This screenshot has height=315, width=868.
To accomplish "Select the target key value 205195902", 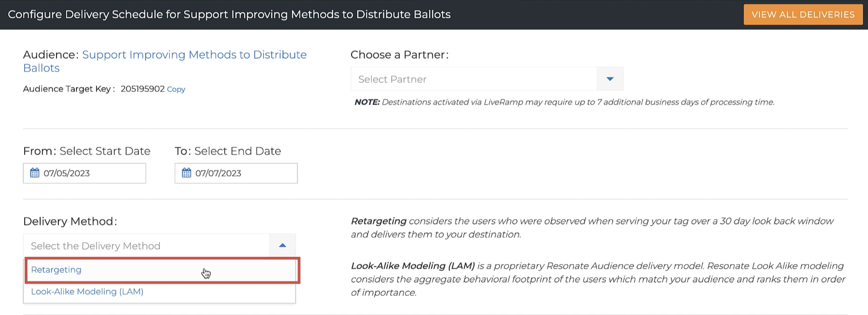I will pos(142,89).
